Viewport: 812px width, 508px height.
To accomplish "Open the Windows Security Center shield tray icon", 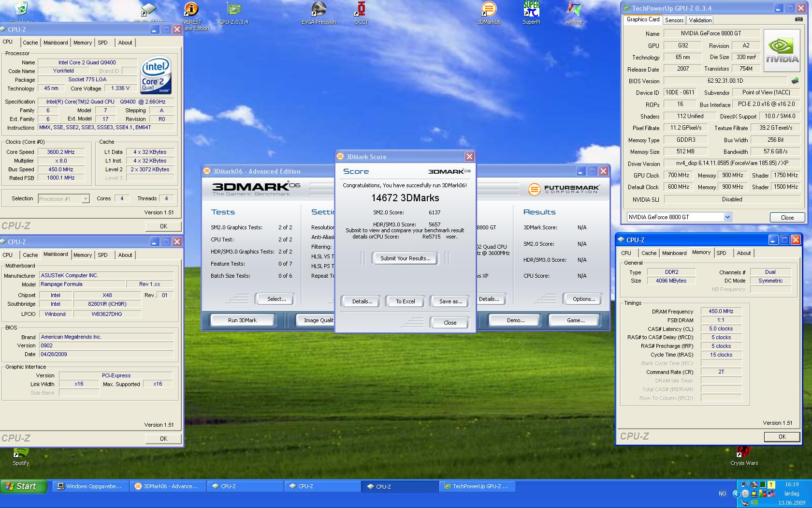I will [763, 493].
